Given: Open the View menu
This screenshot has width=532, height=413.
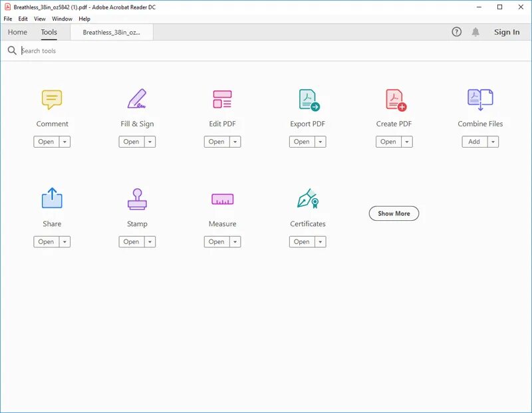Looking at the screenshot, I should click(40, 19).
